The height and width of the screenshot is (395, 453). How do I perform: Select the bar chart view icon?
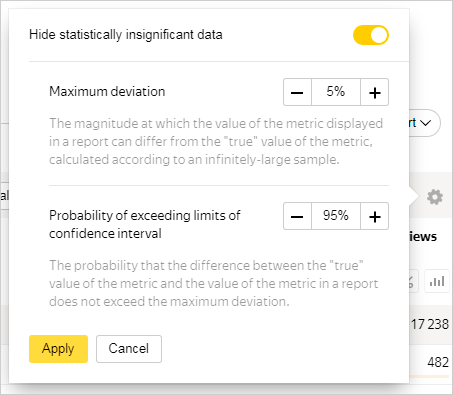(437, 281)
